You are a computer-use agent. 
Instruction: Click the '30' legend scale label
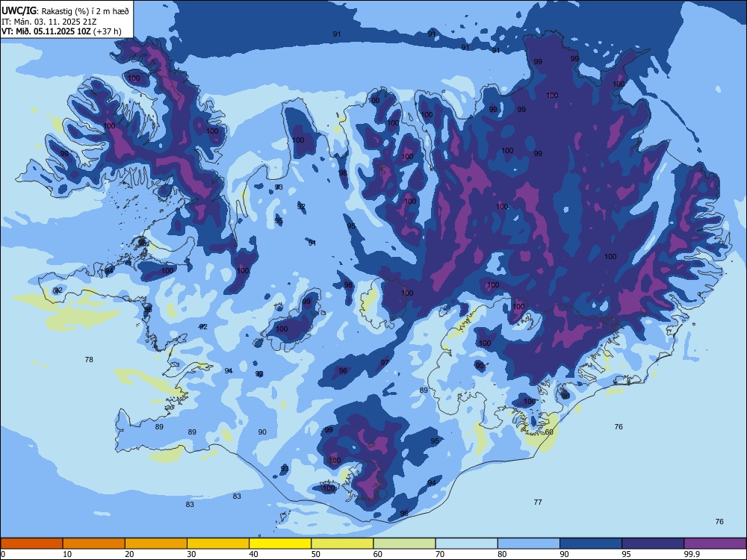[x=191, y=554]
